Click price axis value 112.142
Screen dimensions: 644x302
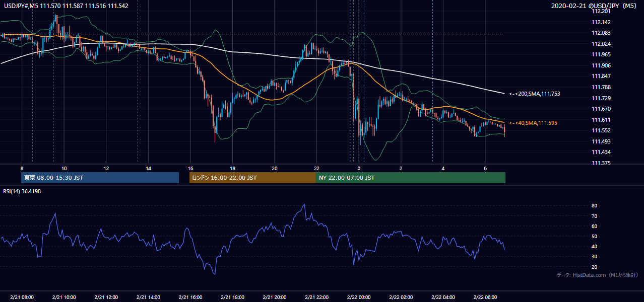click(600, 22)
